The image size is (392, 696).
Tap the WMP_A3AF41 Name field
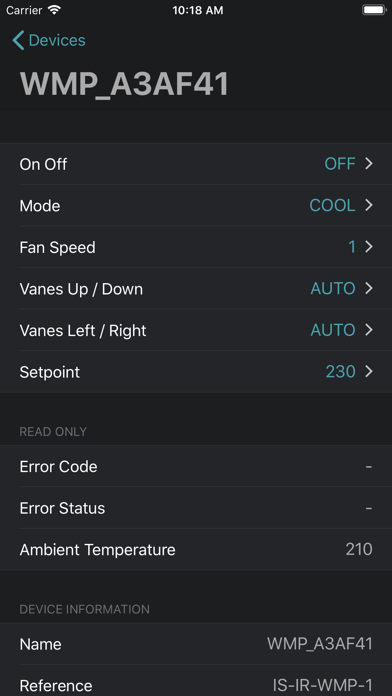[196, 644]
